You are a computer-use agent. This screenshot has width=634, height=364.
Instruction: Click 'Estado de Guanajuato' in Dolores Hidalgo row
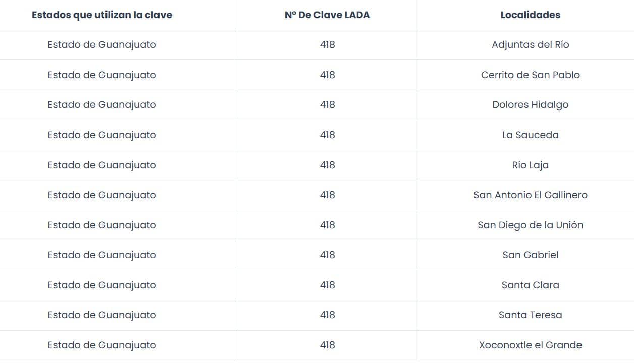point(102,105)
